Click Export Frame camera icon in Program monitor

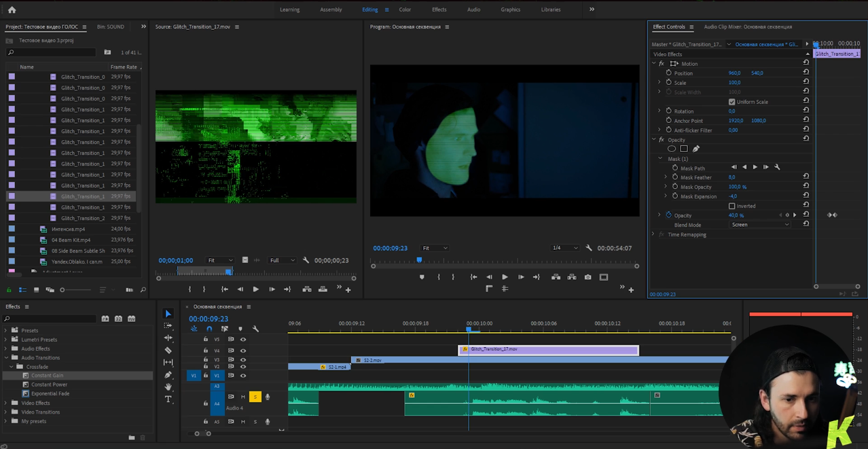click(x=587, y=277)
